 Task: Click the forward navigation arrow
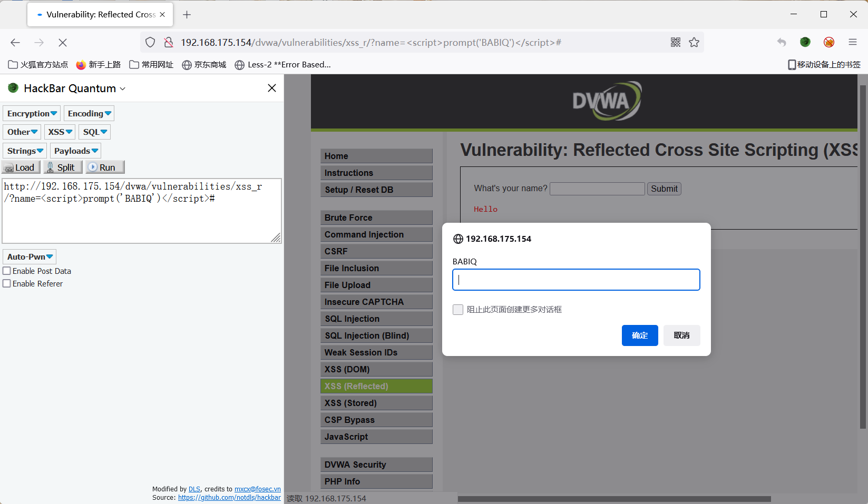39,43
